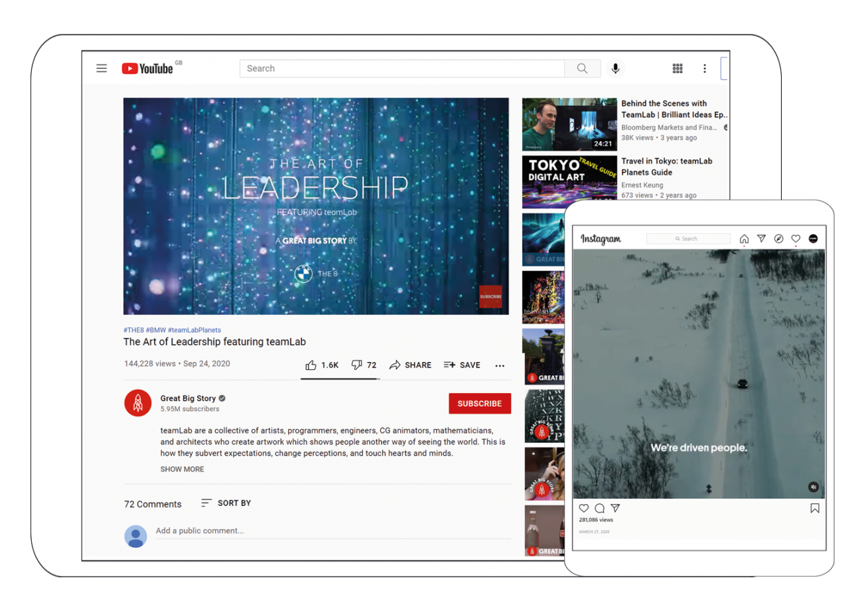Click the 5.95M subscribers text

(x=190, y=409)
